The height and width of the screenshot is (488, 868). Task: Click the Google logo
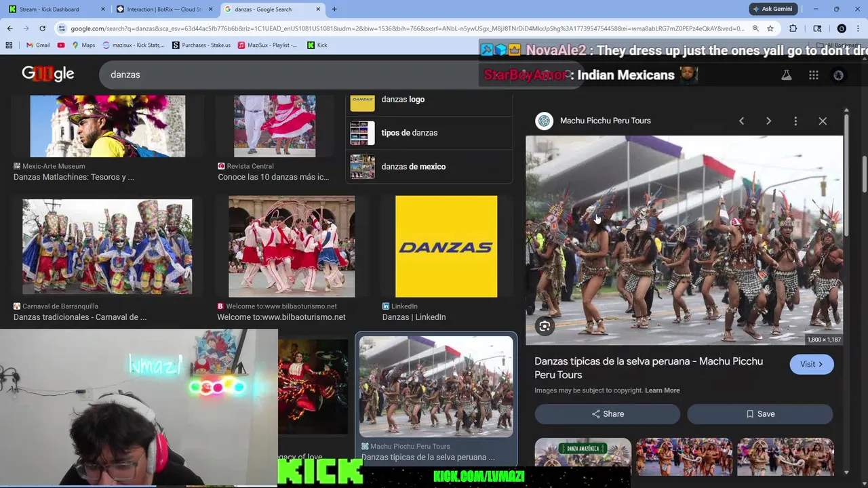(48, 74)
